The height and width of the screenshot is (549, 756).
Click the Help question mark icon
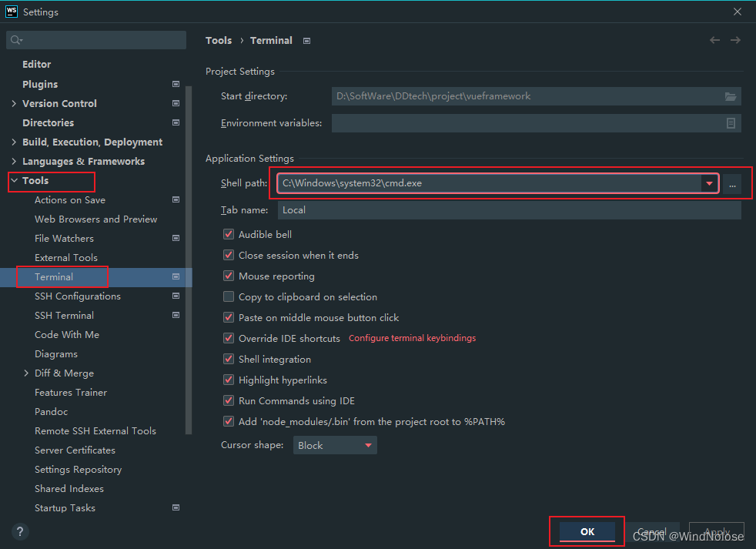pyautogui.click(x=19, y=531)
